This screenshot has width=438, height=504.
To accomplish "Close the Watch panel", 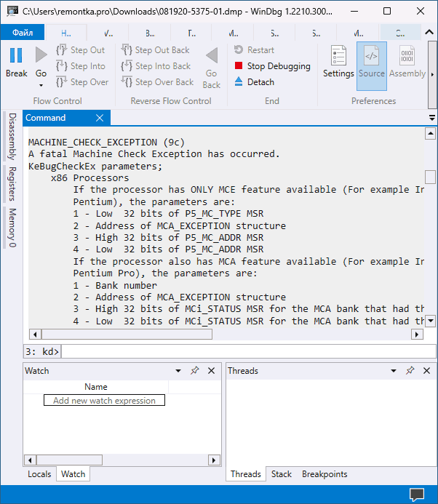I will tap(211, 371).
